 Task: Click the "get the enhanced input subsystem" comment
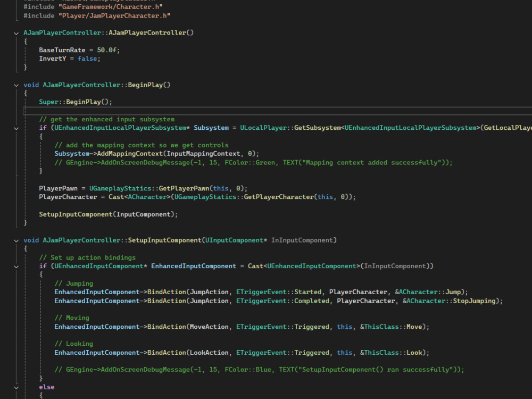point(106,119)
